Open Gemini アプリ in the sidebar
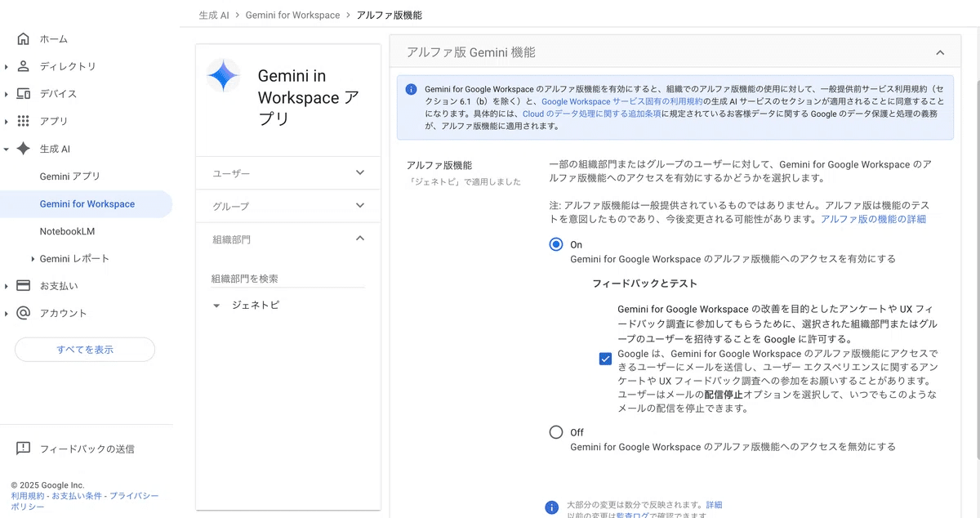The height and width of the screenshot is (518, 980). [x=69, y=176]
